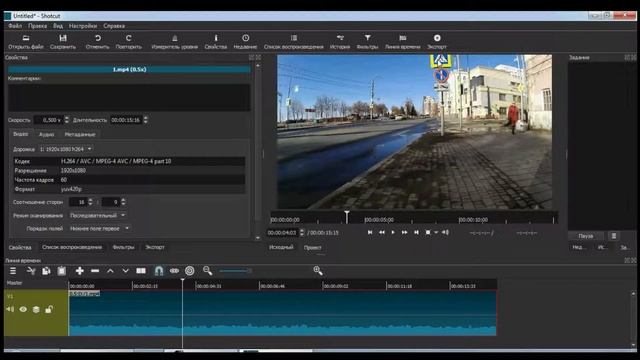Switch the player to Source view

click(281, 247)
